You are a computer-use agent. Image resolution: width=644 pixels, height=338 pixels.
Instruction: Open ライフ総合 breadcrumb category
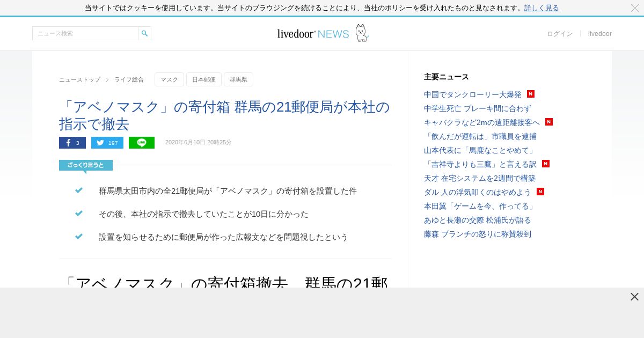pos(129,79)
